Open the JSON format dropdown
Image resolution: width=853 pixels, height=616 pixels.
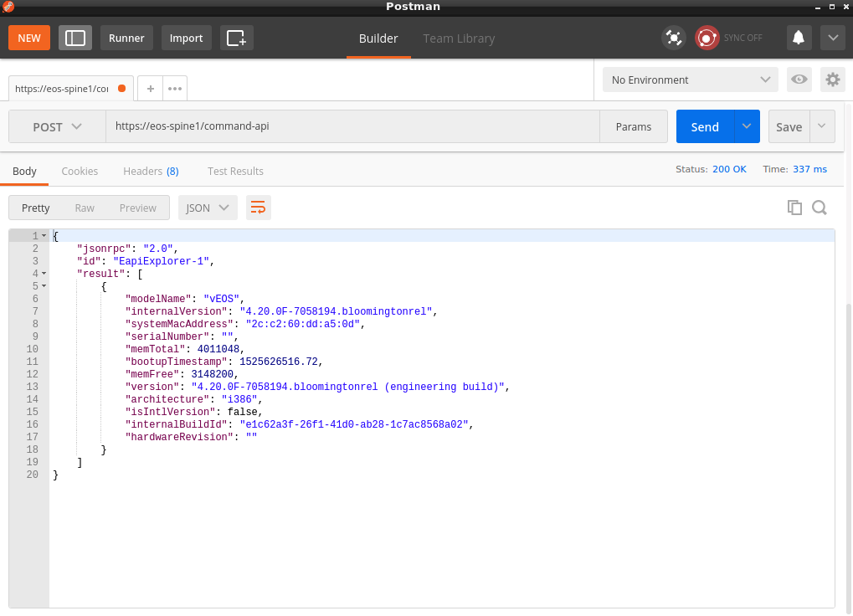point(208,208)
